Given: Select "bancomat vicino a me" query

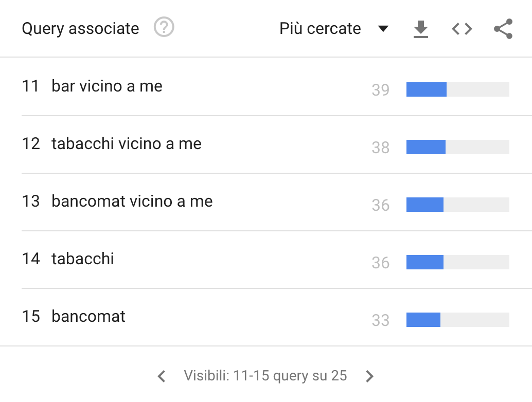Looking at the screenshot, I should [132, 202].
